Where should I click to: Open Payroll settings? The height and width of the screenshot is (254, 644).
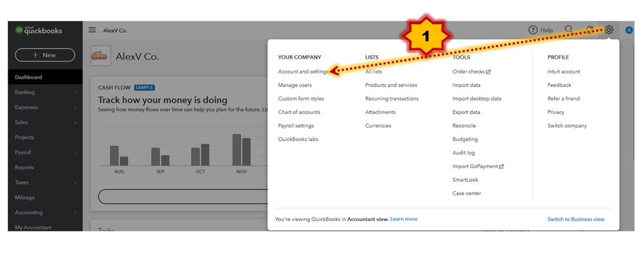[x=296, y=126]
